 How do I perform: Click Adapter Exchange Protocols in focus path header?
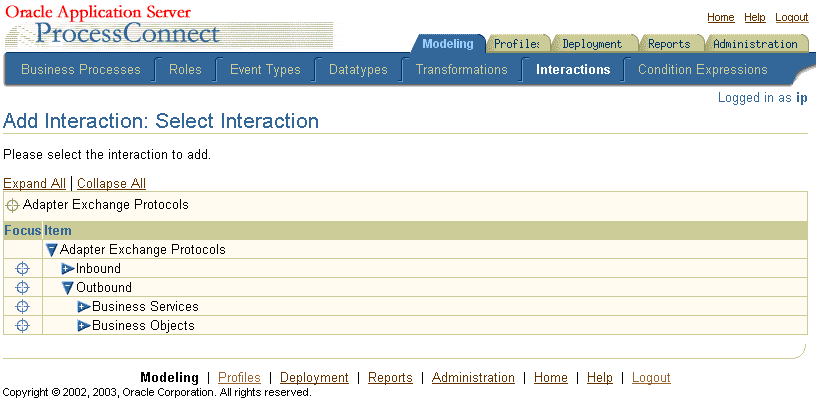click(x=106, y=205)
